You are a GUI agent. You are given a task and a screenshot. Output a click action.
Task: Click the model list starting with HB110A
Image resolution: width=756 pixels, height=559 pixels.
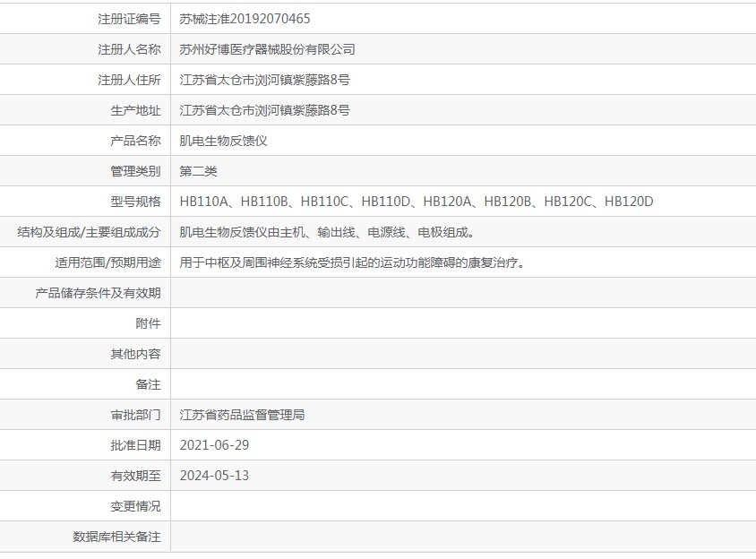[417, 202]
